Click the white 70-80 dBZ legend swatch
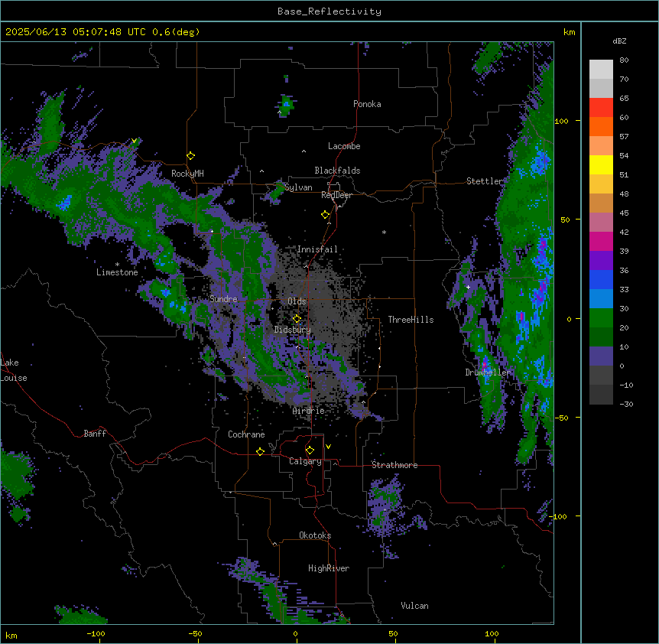 [x=601, y=70]
